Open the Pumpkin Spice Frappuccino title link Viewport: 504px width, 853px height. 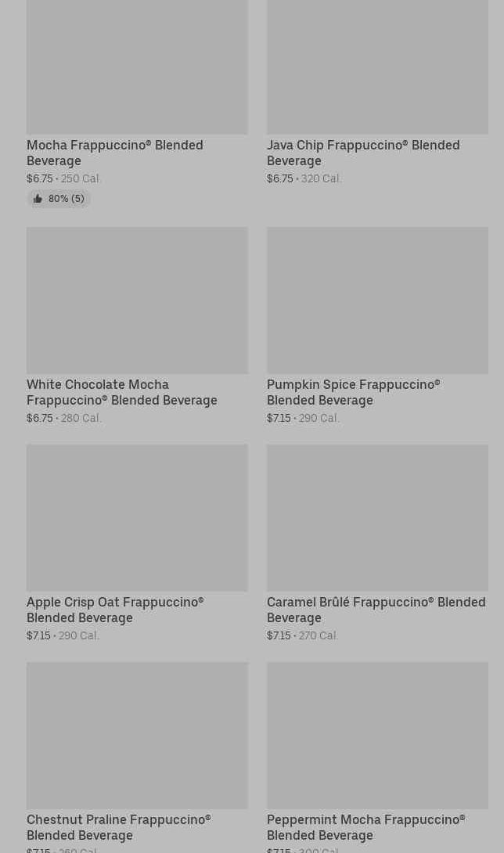point(353,392)
